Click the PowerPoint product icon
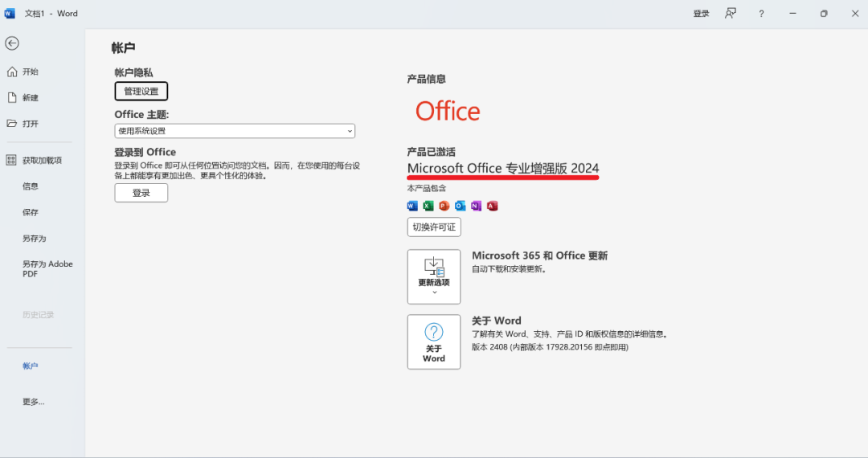The image size is (868, 458). [444, 206]
